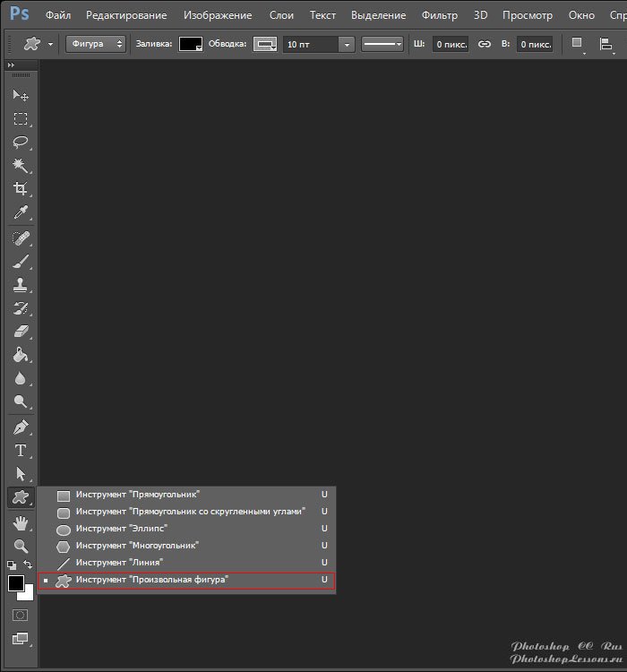Click the Ш width input field
Screen dimensions: 627x672
(450, 44)
